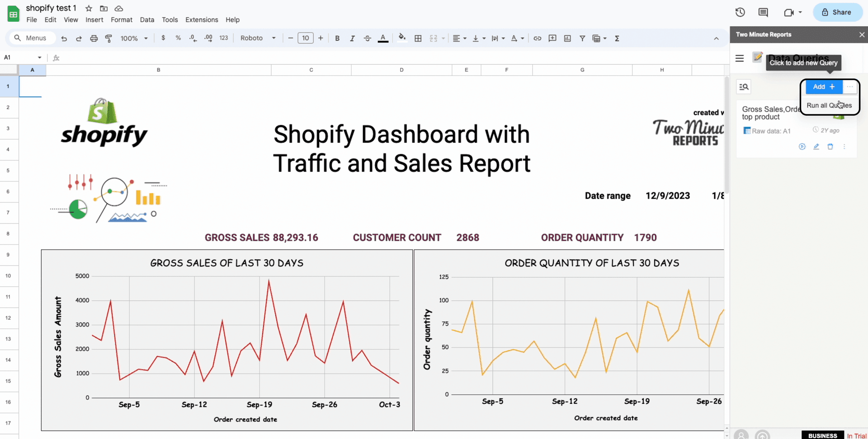Open the vertical align dropdown
Viewport: 868px width, 439px height.
point(479,38)
